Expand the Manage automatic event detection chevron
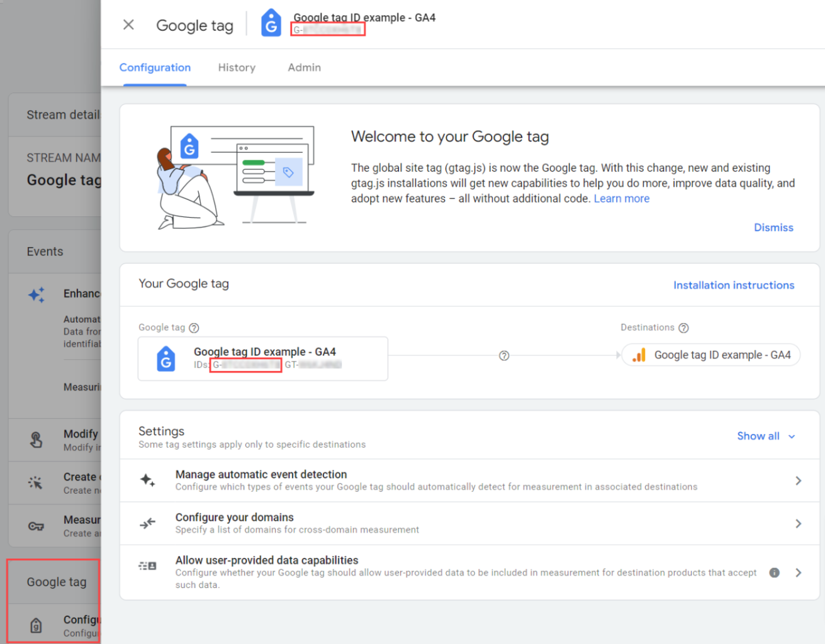This screenshot has height=644, width=825. pos(798,480)
